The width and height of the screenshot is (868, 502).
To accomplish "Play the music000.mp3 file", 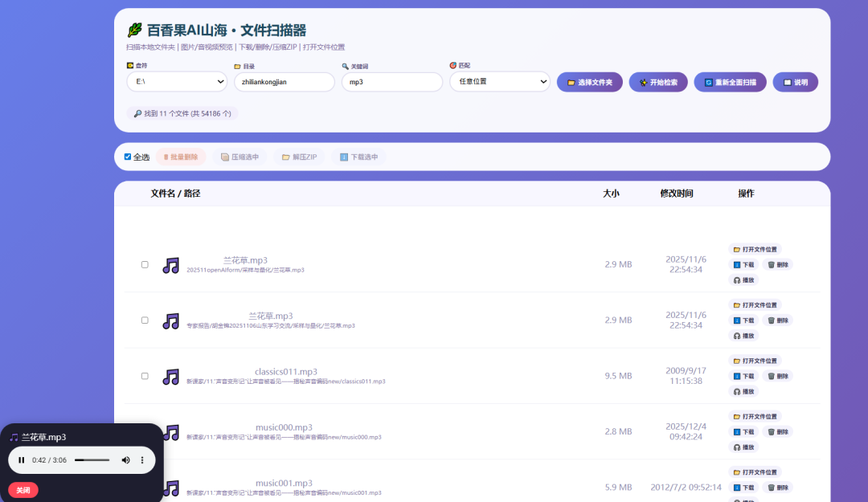I will [743, 447].
